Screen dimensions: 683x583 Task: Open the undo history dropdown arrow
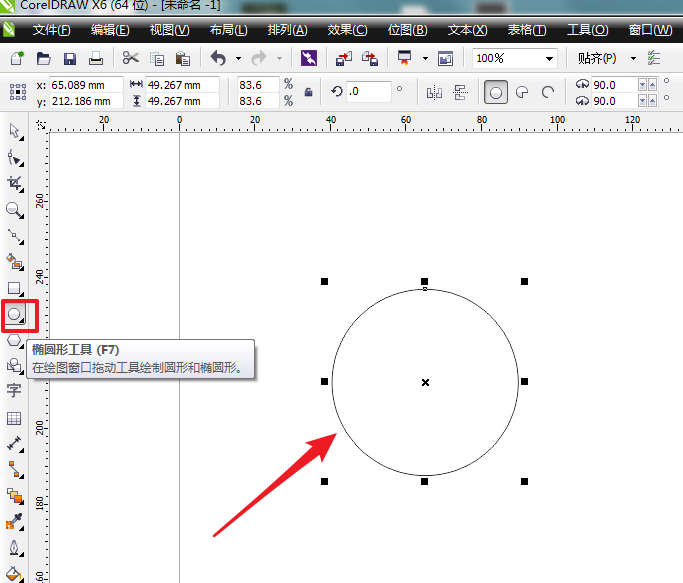click(x=238, y=58)
